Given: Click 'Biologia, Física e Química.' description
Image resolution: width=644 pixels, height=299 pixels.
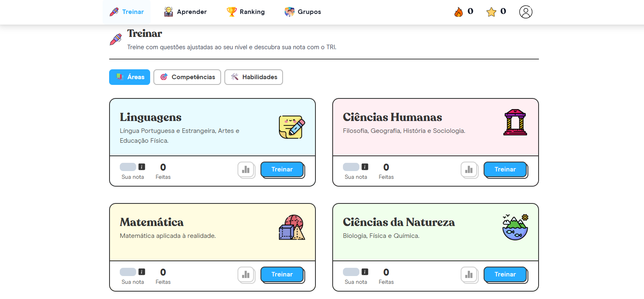Looking at the screenshot, I should click(381, 236).
